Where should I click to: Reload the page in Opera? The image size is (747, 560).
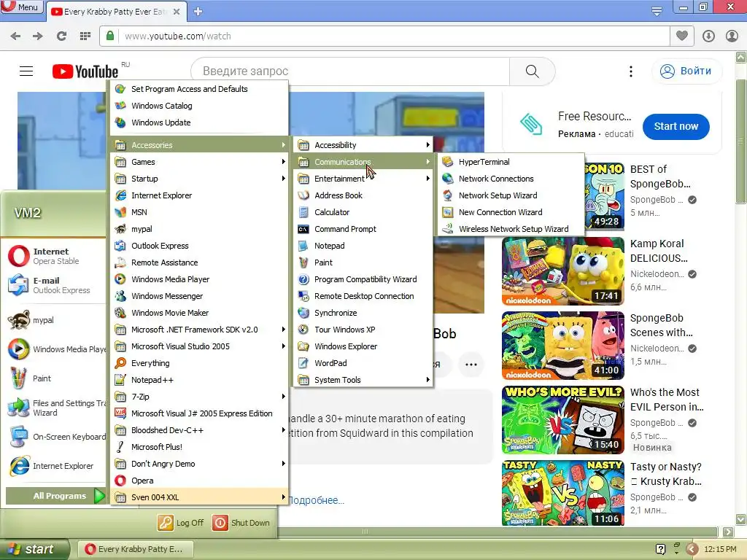tap(61, 36)
